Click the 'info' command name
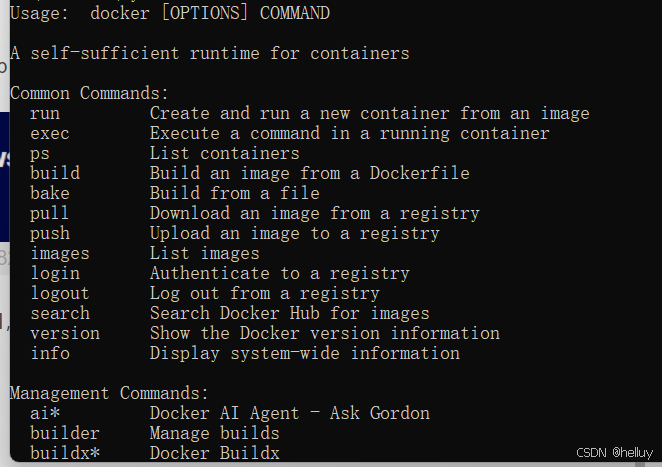Image resolution: width=662 pixels, height=467 pixels. pos(50,353)
